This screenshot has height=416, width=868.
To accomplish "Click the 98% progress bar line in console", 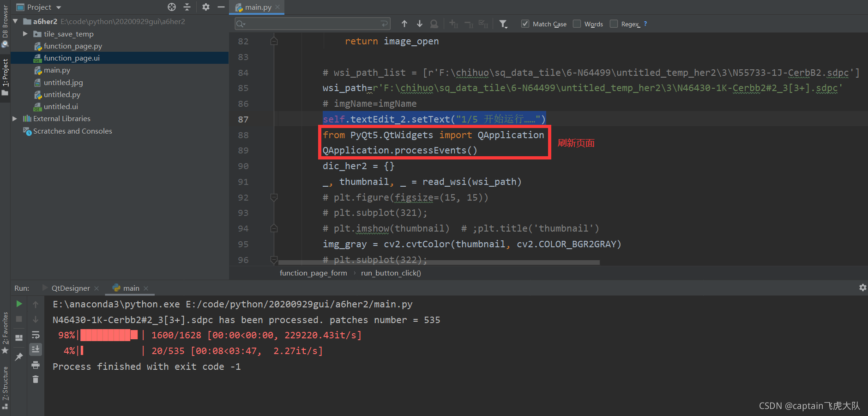I will coord(210,335).
